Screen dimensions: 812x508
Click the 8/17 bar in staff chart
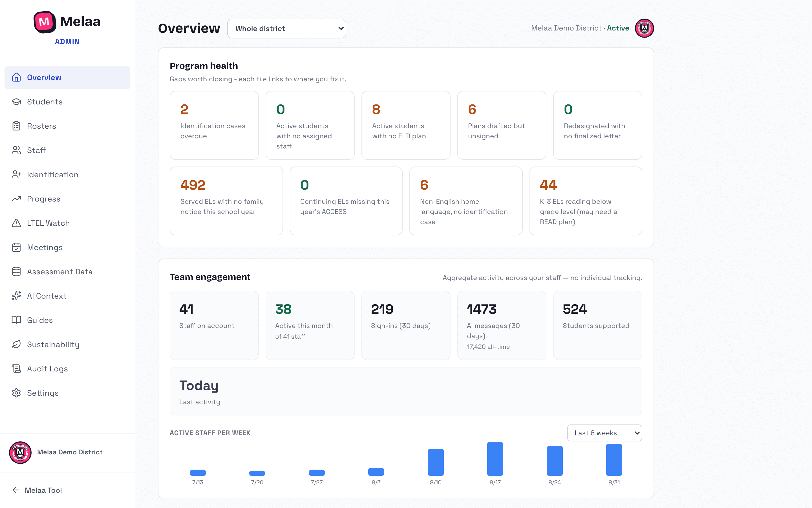[495, 459]
